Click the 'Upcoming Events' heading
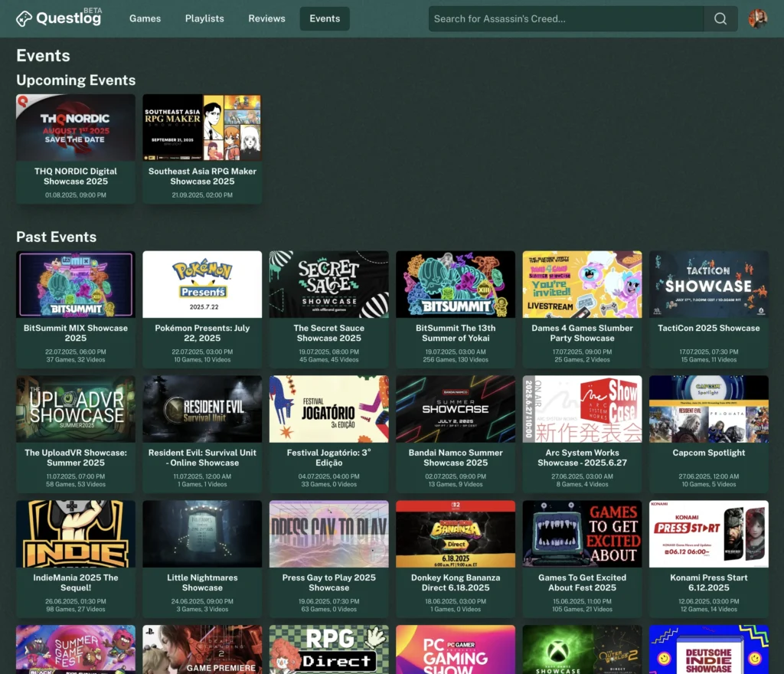The width and height of the screenshot is (784, 674). point(76,80)
